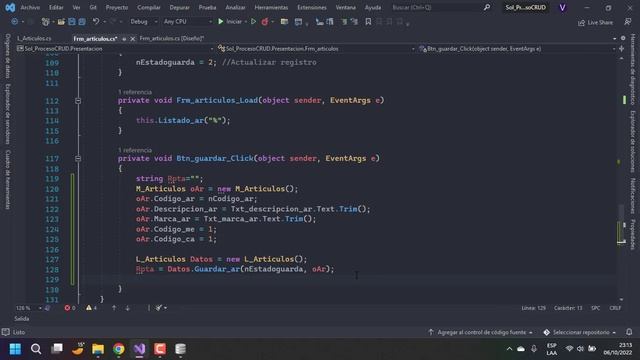Image resolution: width=640 pixels, height=360 pixels.
Task: Click the CRLF line ending indicator
Action: point(615,308)
